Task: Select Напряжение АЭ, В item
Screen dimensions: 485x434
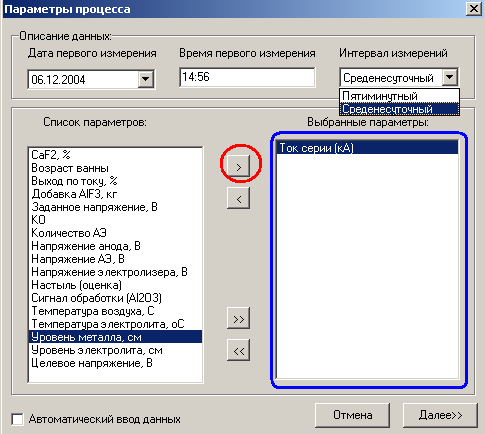Action: click(x=115, y=259)
